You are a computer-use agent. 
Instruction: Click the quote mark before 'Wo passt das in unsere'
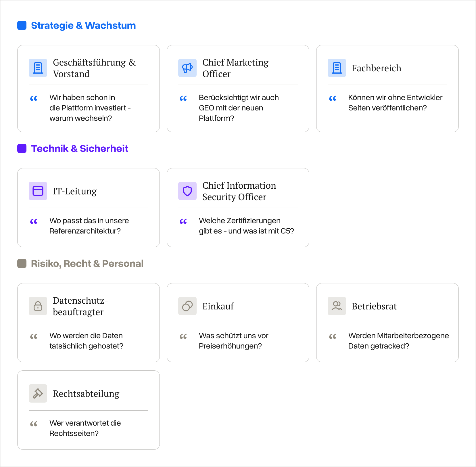point(34,221)
